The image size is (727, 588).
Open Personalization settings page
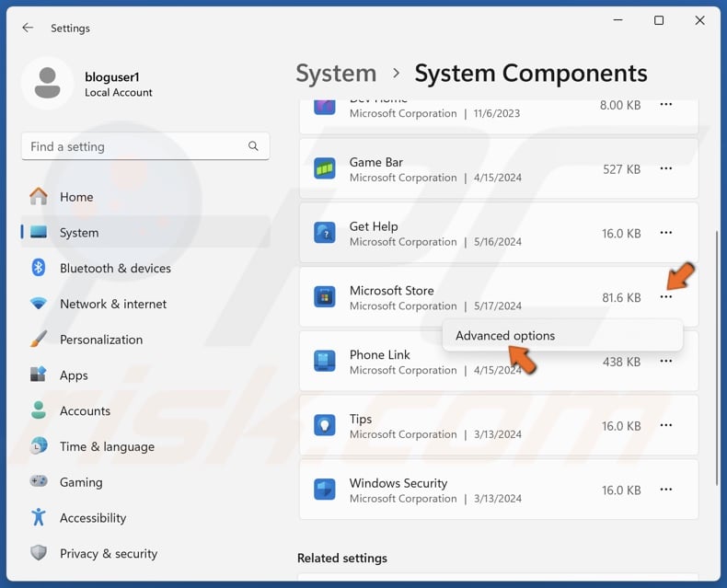click(x=100, y=340)
